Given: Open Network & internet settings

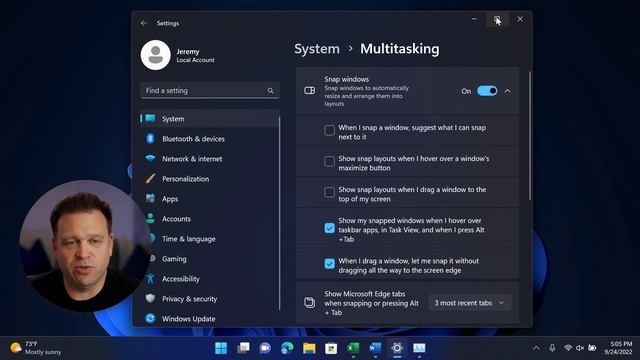Looking at the screenshot, I should pos(192,159).
